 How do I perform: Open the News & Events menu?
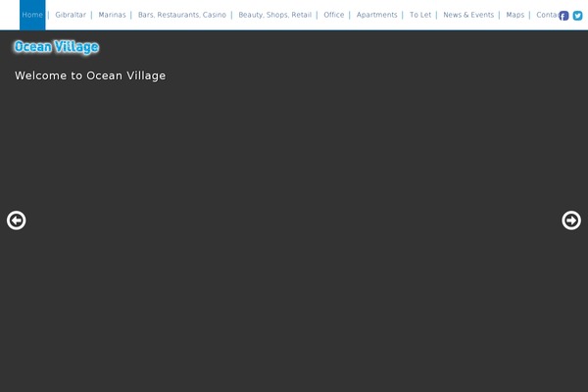coord(468,15)
